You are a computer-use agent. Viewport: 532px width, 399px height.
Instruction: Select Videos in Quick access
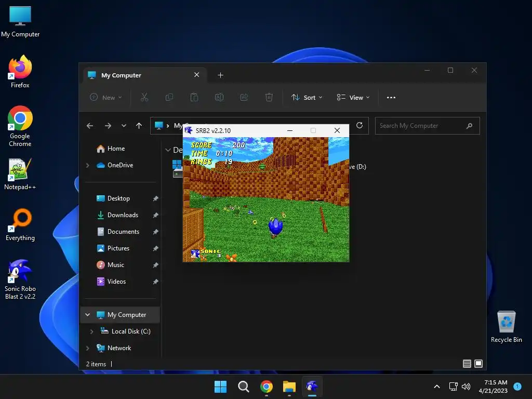(111, 282)
